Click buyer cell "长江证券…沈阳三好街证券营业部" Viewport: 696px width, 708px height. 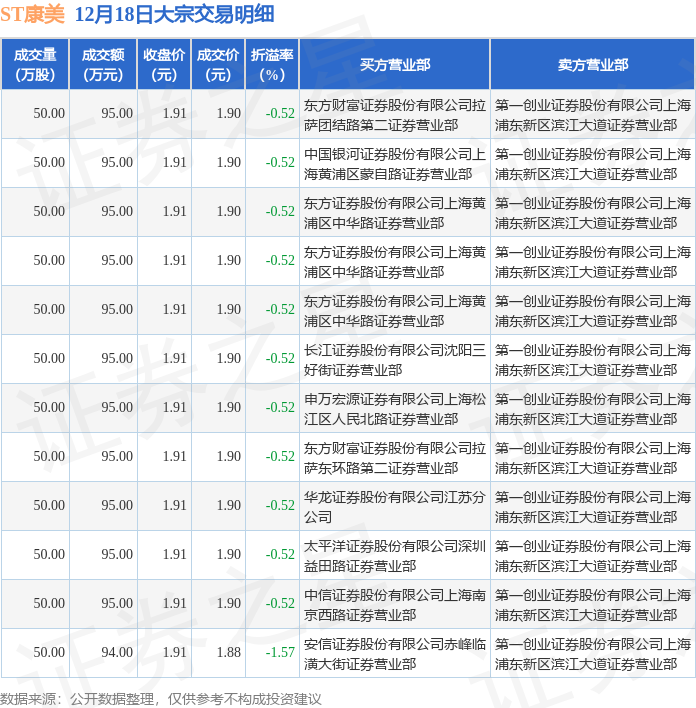pyautogui.click(x=395, y=360)
